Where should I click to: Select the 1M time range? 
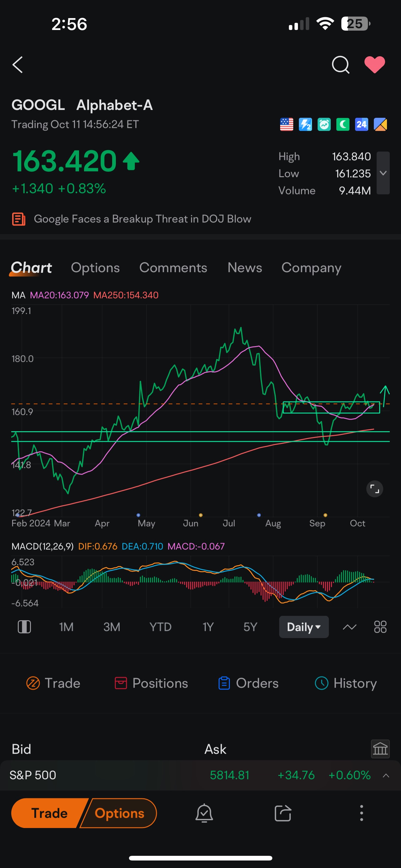(66, 627)
